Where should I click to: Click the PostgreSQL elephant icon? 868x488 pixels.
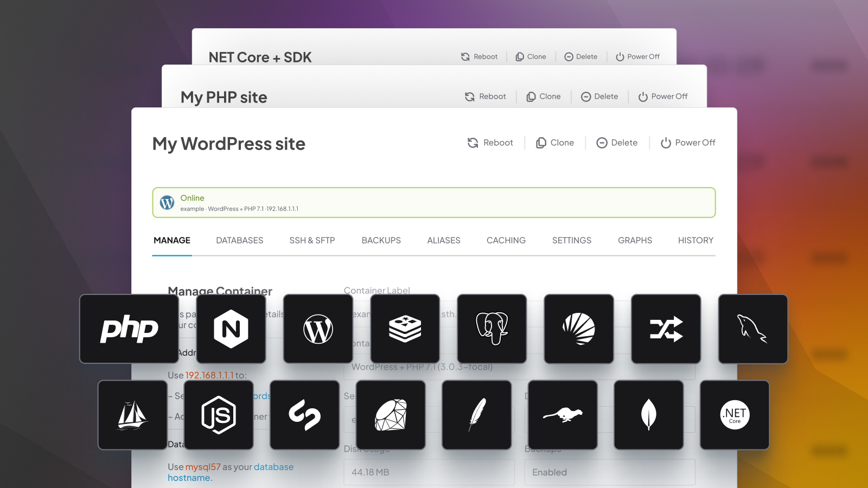tap(492, 329)
